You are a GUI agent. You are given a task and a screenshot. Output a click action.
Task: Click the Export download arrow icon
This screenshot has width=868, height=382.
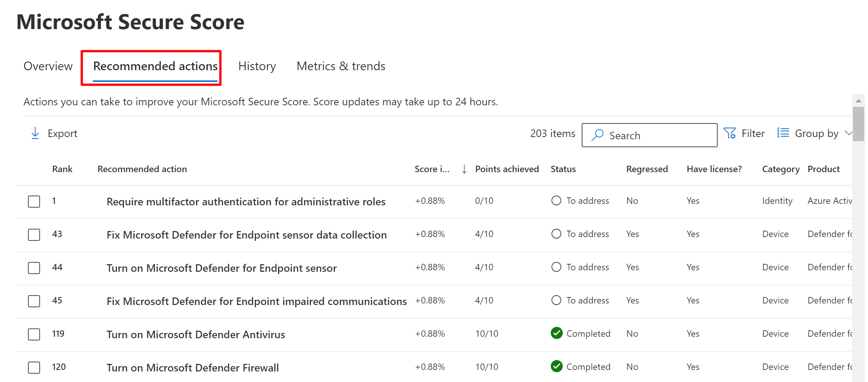(35, 133)
